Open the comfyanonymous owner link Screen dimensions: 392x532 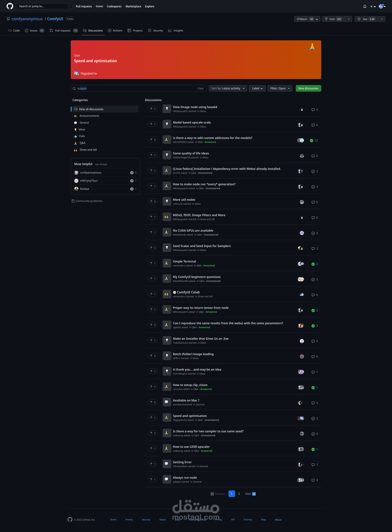pyautogui.click(x=27, y=19)
